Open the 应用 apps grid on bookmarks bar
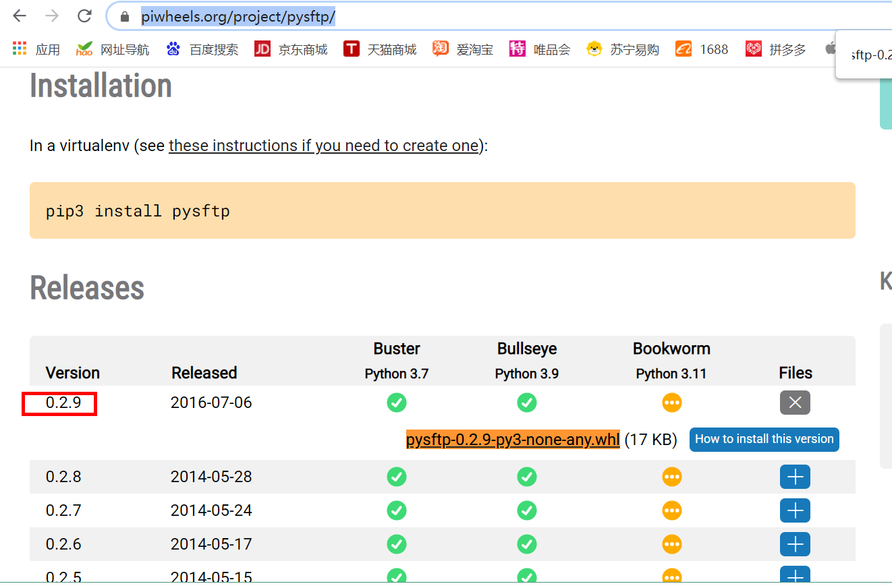Viewport: 892px width, 588px height. [x=19, y=49]
